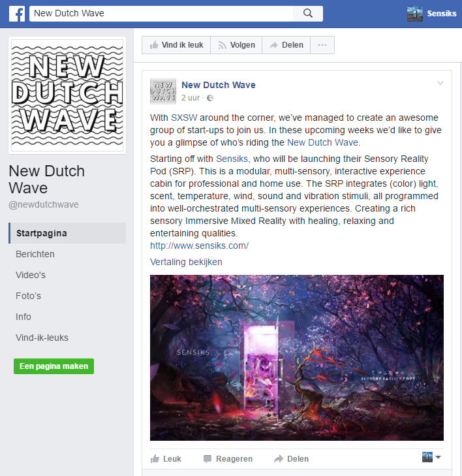462x476 pixels.
Task: Open the react-as profile selector dropdown
Action: [x=431, y=457]
